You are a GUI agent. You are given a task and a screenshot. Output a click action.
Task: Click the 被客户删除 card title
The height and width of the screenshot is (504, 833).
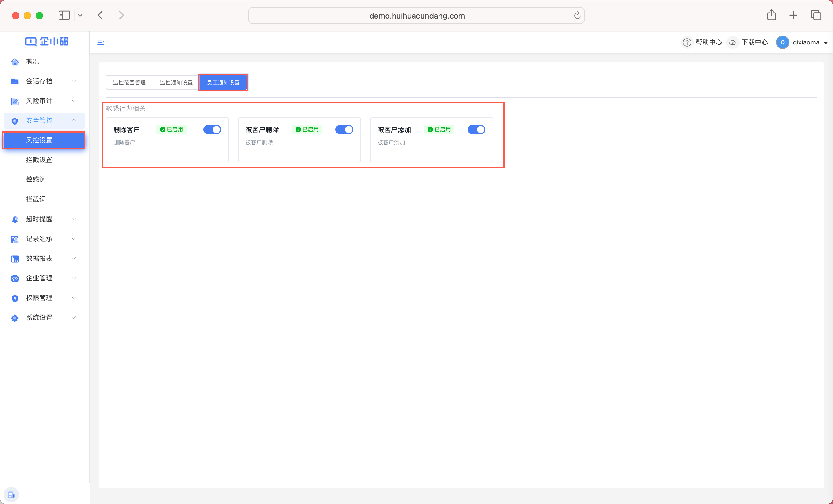(x=262, y=130)
